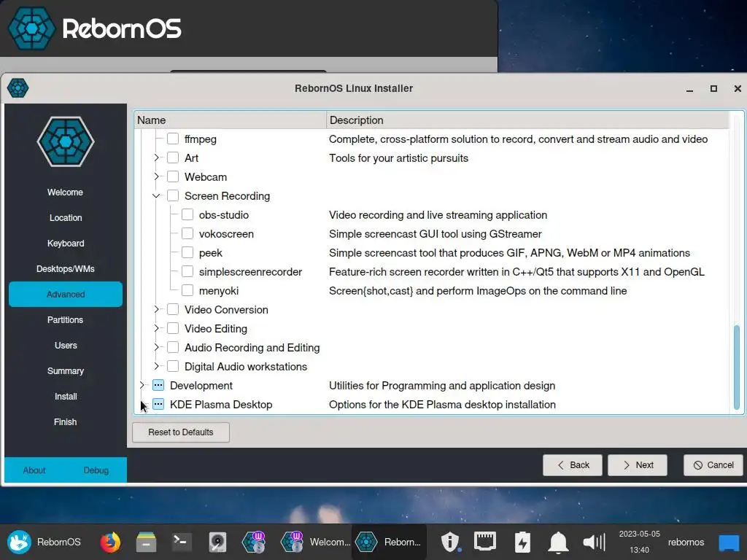Click the peek package description text

click(509, 253)
